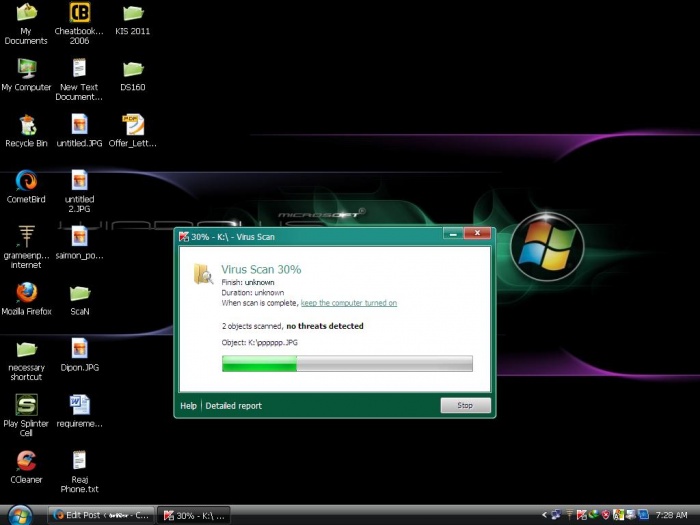Open the KIS 2011 folder
Screen dimensions: 700x525
pos(132,14)
